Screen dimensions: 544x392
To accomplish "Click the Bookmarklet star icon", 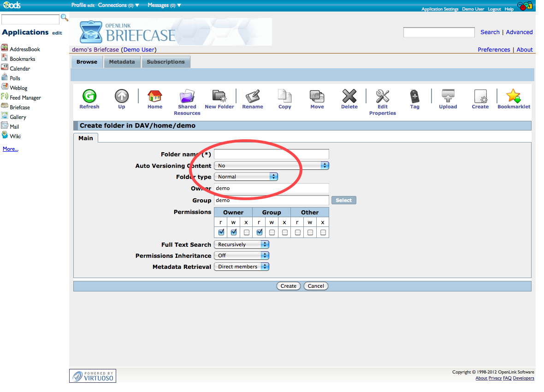I will pyautogui.click(x=513, y=96).
